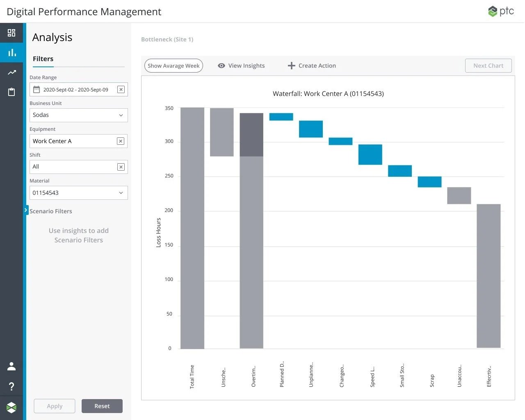Click the Shift All field

pyautogui.click(x=79, y=167)
